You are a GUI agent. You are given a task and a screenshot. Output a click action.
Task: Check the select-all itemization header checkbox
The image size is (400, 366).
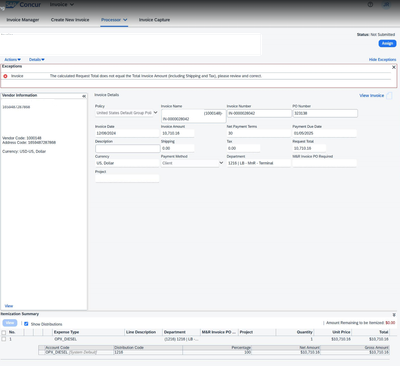4,332
